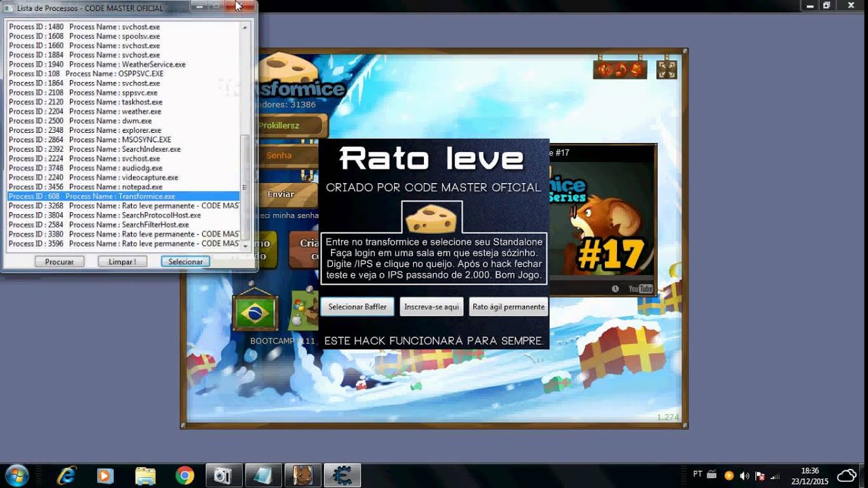Click the Selecionar Baffler button
The width and height of the screenshot is (868, 488).
pyautogui.click(x=357, y=307)
